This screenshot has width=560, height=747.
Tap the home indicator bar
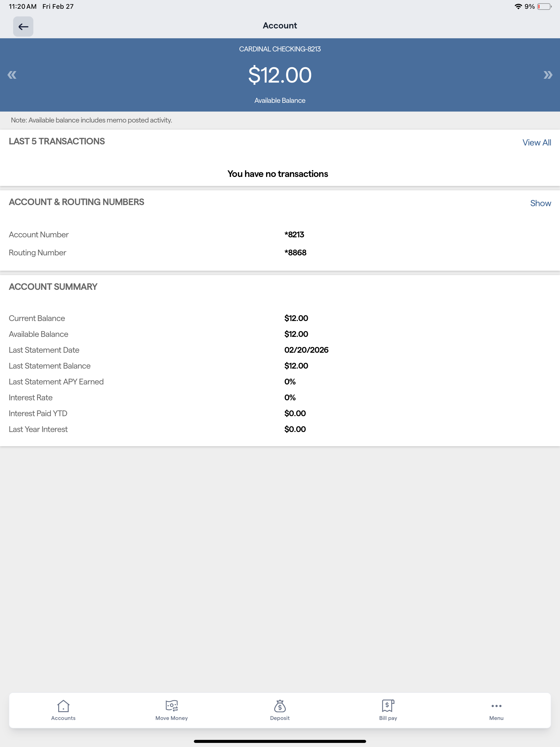click(x=280, y=741)
